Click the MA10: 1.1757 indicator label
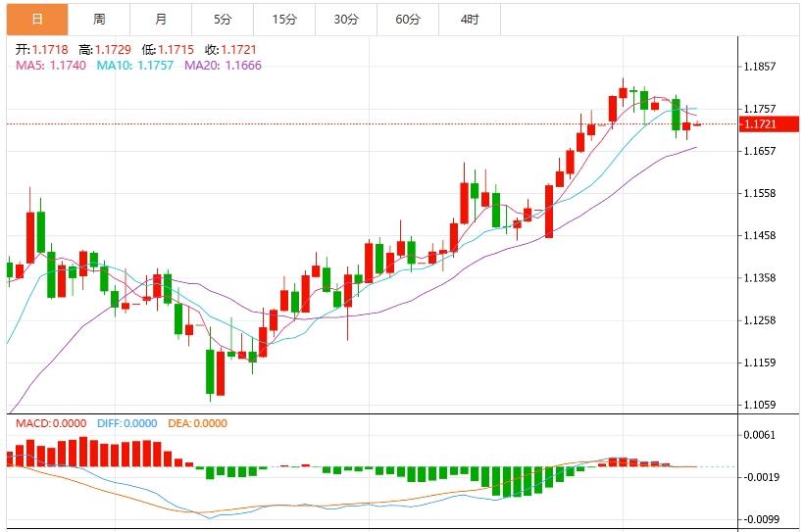The height and width of the screenshot is (532, 805). [136, 65]
